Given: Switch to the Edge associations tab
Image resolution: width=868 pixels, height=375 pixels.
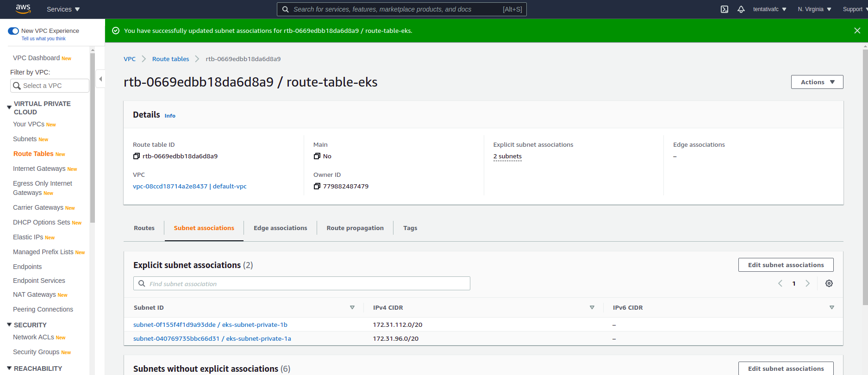Looking at the screenshot, I should pyautogui.click(x=280, y=228).
